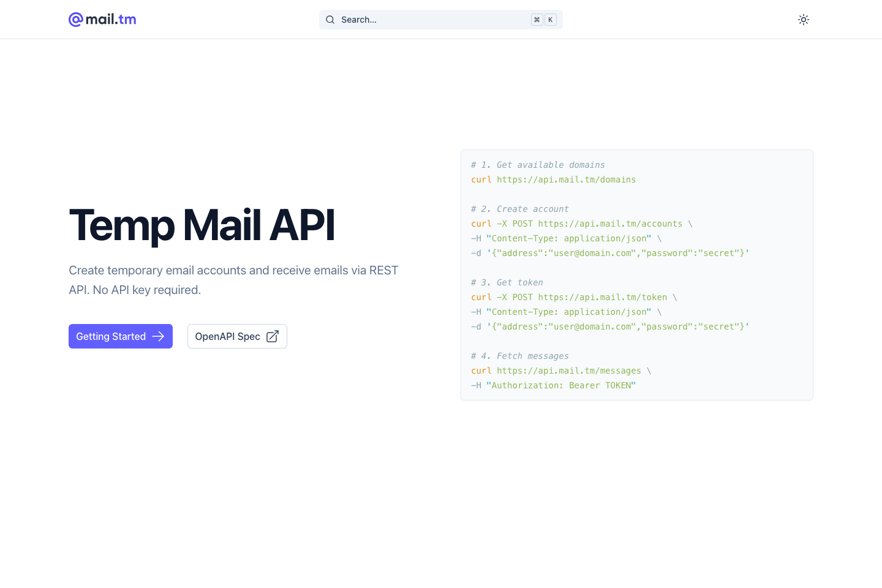Follow the mail.tm home link

pyautogui.click(x=102, y=19)
